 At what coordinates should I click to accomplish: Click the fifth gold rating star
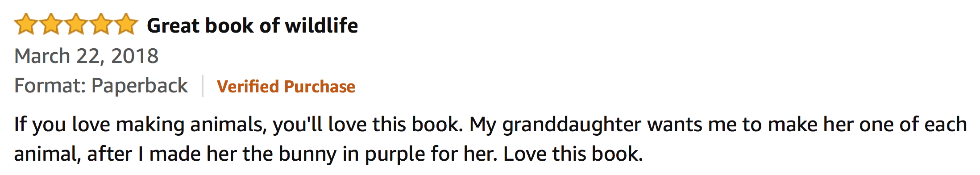(126, 24)
